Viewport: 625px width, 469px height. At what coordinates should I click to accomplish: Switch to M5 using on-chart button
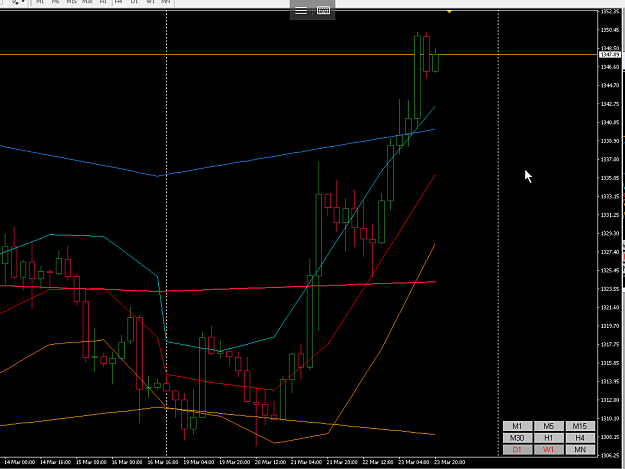coord(548,426)
